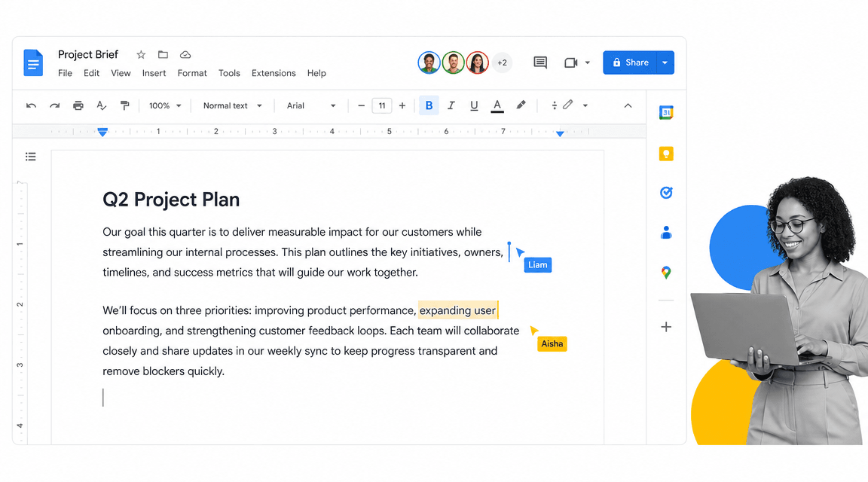Run spelling and grammar check

[101, 105]
